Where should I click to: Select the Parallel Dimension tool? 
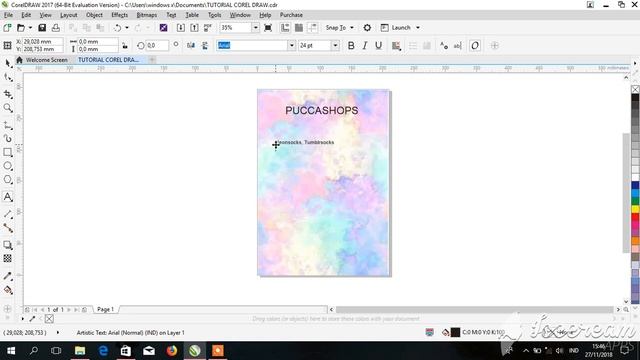point(8,214)
